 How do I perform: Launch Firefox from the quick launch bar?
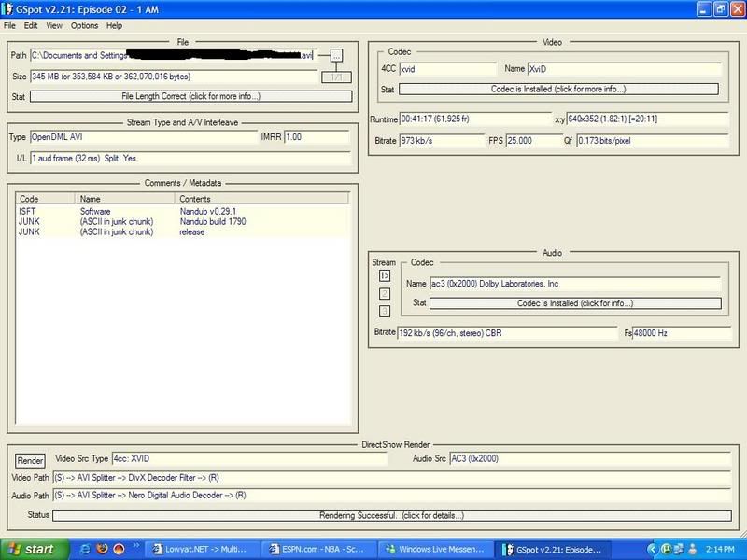tap(101, 549)
